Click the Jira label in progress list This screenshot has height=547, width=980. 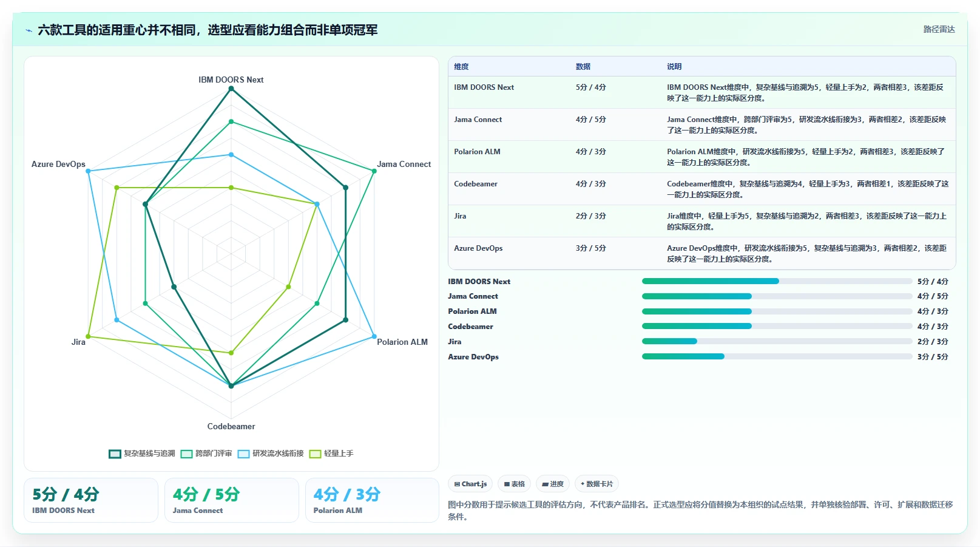pos(455,342)
